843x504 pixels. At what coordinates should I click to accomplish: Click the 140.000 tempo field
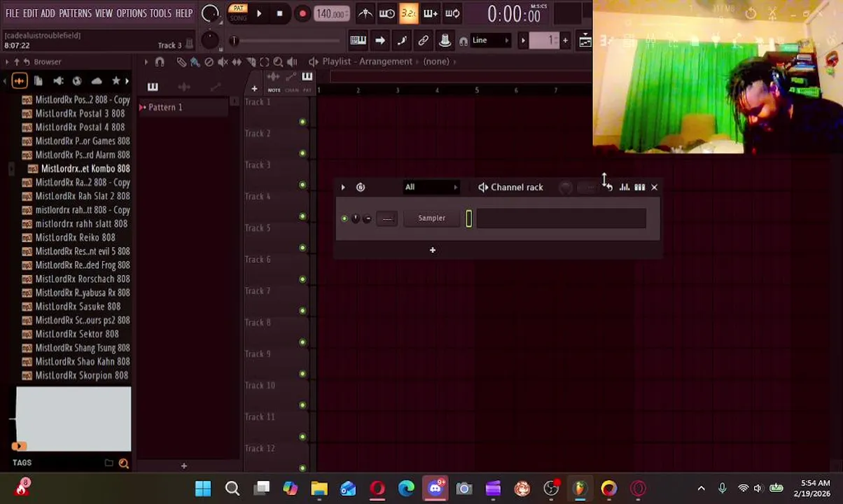pyautogui.click(x=330, y=13)
